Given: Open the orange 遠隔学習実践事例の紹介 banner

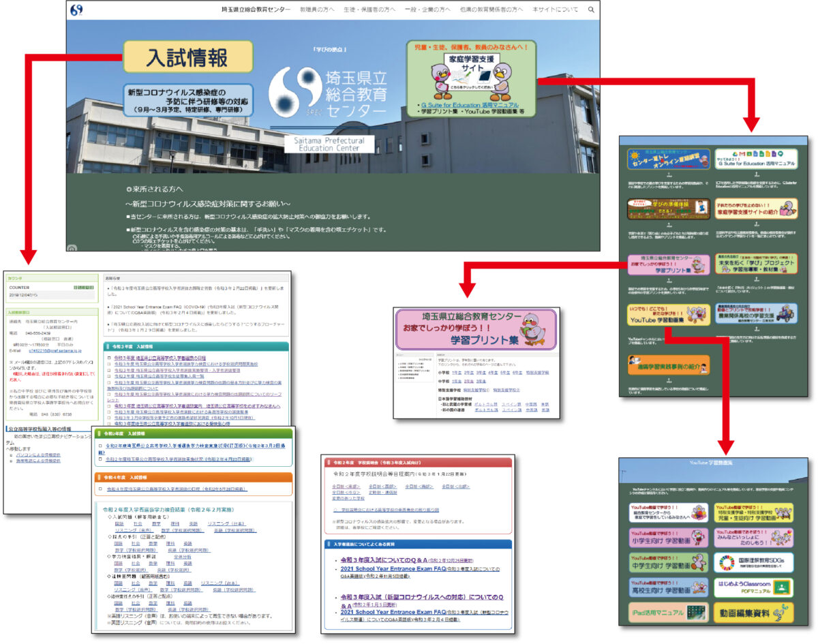Looking at the screenshot, I should (x=668, y=365).
